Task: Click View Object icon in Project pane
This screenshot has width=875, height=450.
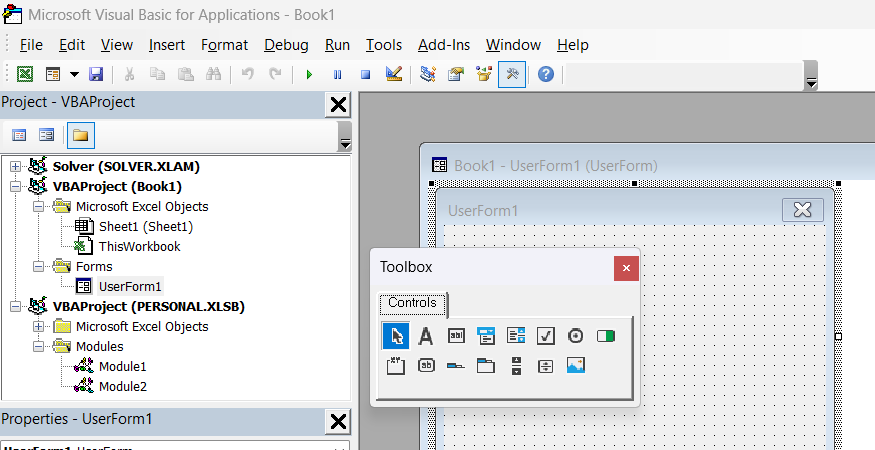Action: point(46,135)
